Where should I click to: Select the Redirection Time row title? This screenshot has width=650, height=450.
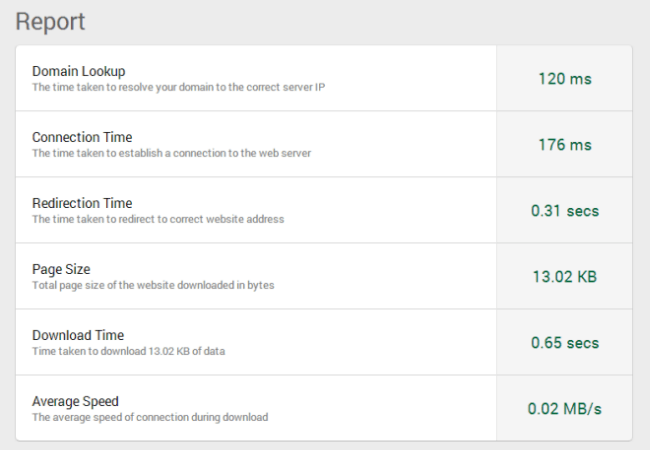pyautogui.click(x=82, y=203)
